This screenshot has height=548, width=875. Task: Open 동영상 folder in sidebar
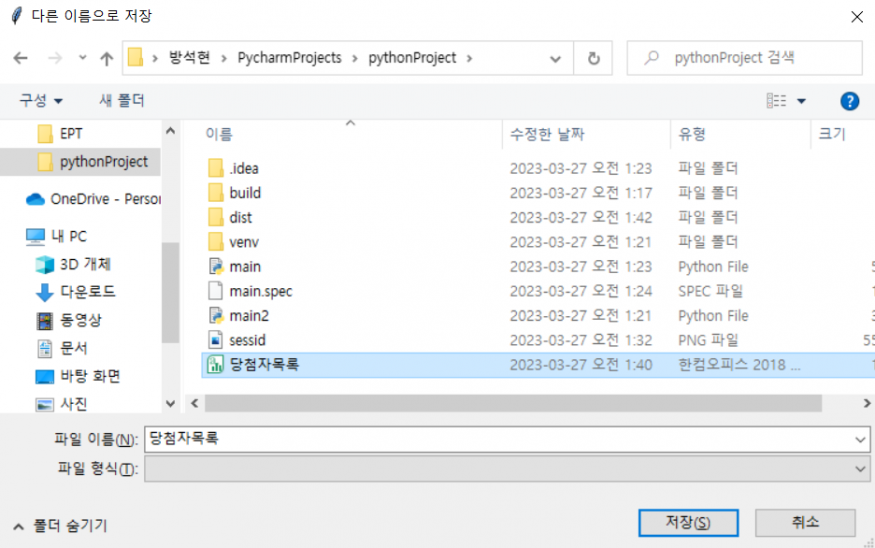[x=69, y=320]
